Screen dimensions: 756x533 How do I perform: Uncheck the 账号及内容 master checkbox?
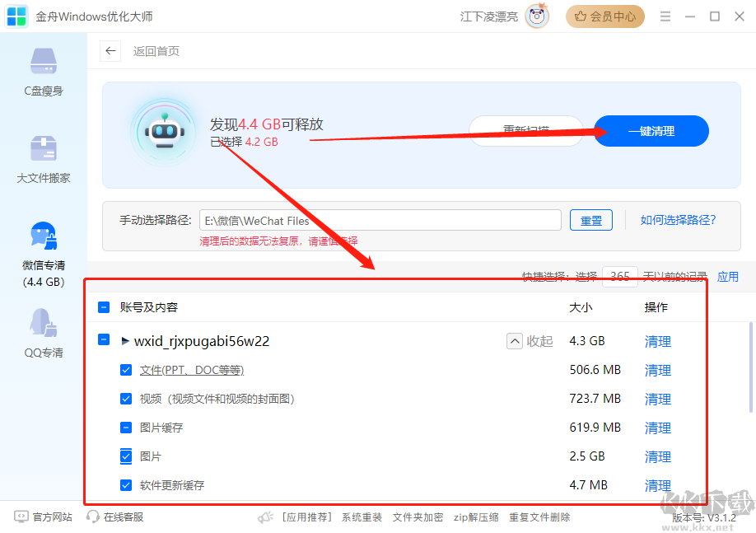point(104,306)
